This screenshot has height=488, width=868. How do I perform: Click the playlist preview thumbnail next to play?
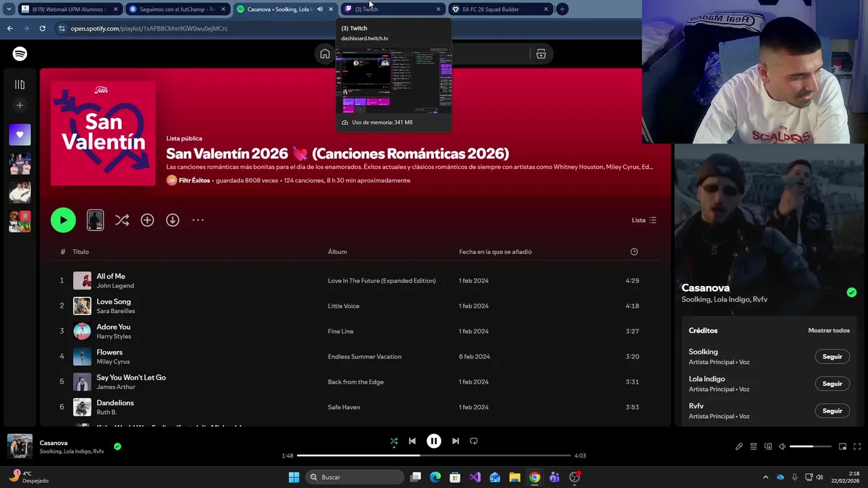(96, 220)
